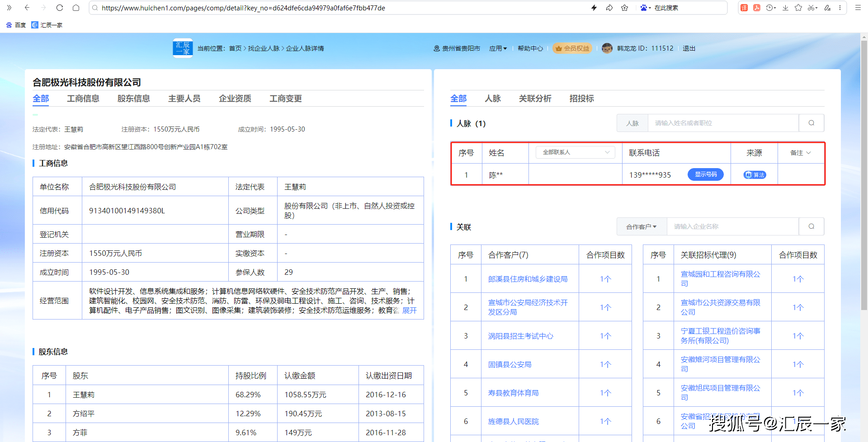Open Baidu paw search engine selector
The width and height of the screenshot is (868, 442).
(x=645, y=8)
